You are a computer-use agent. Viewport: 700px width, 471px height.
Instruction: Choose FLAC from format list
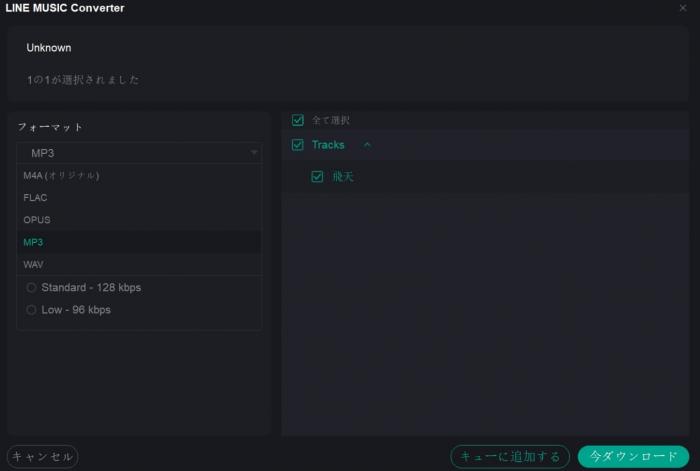pos(139,198)
